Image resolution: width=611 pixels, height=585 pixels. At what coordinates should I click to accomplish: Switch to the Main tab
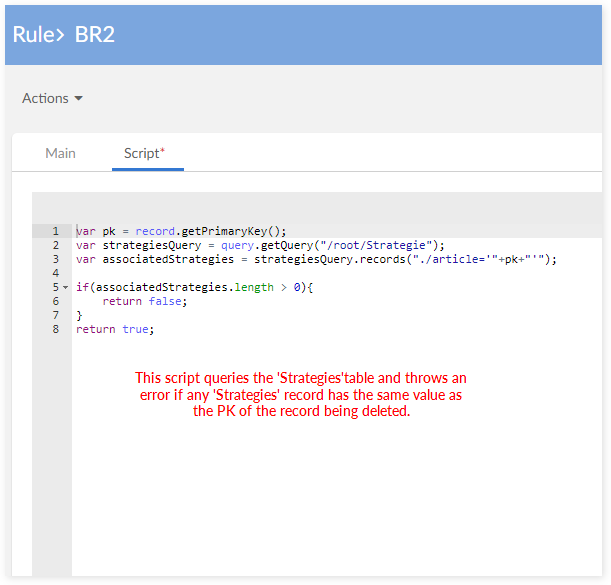(60, 153)
